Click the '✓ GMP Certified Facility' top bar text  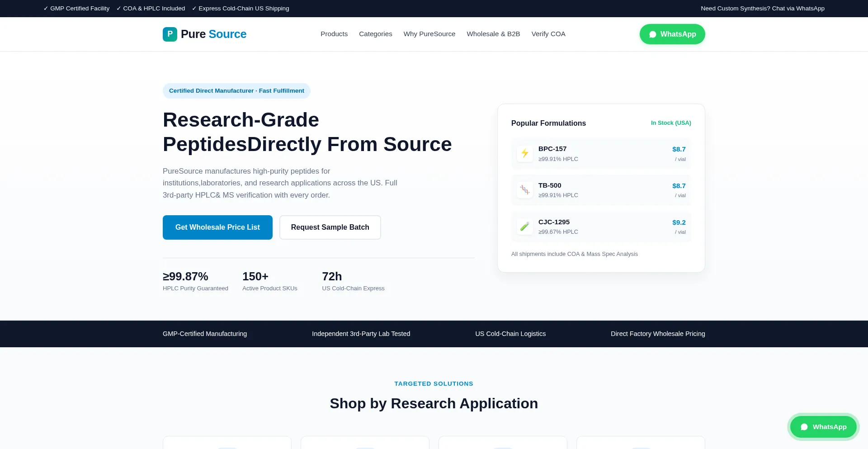76,9
